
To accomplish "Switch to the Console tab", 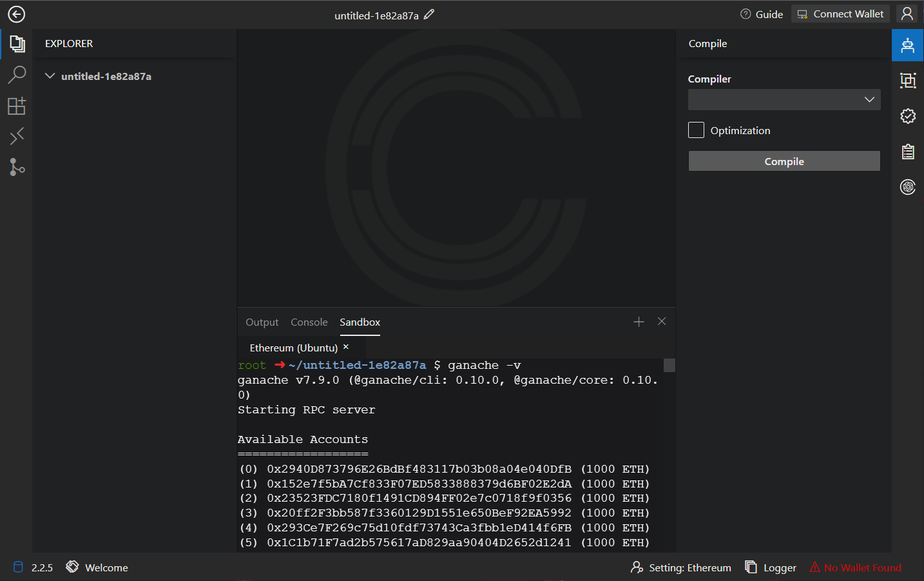I will (309, 322).
